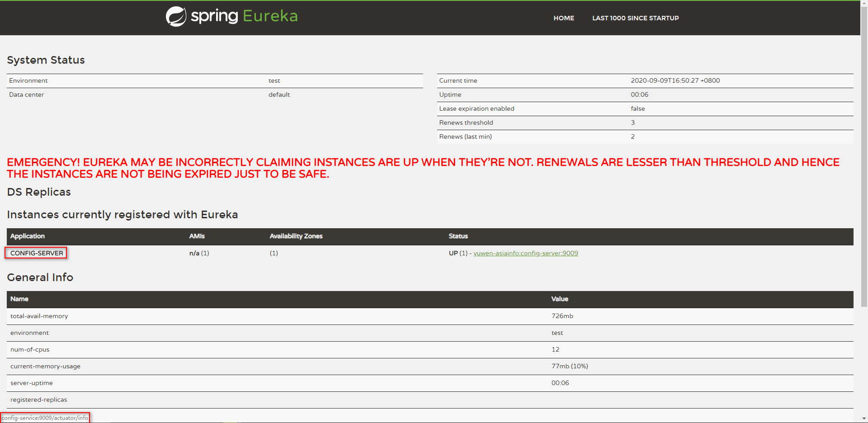The width and height of the screenshot is (868, 423).
Task: Click the 'Status' column header
Action: (x=458, y=236)
